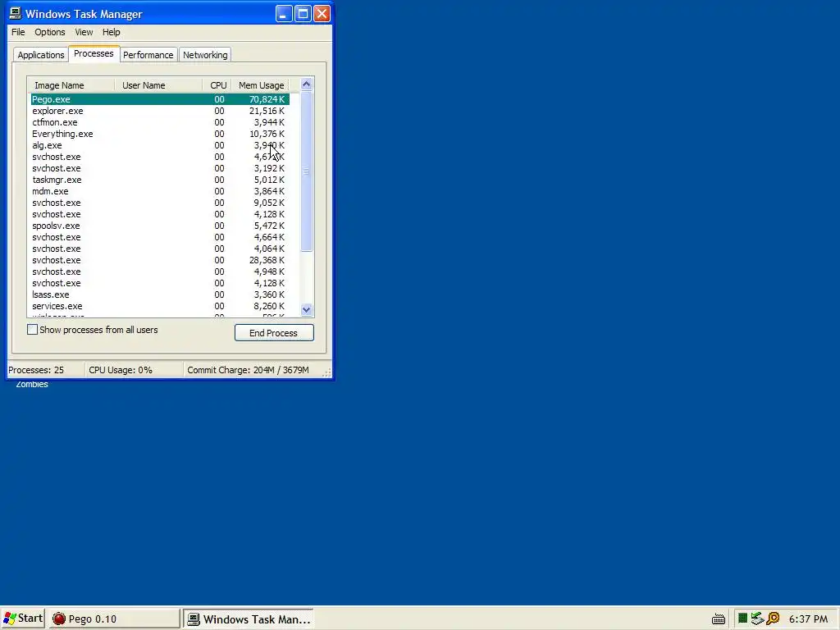Enable Show processes from all users
Image resolution: width=840 pixels, height=630 pixels.
coord(32,330)
